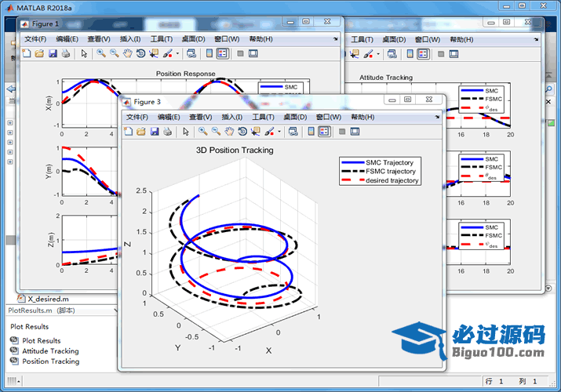Select Edit Plot arrow in Figure 1
This screenshot has height=392, width=561.
point(84,53)
